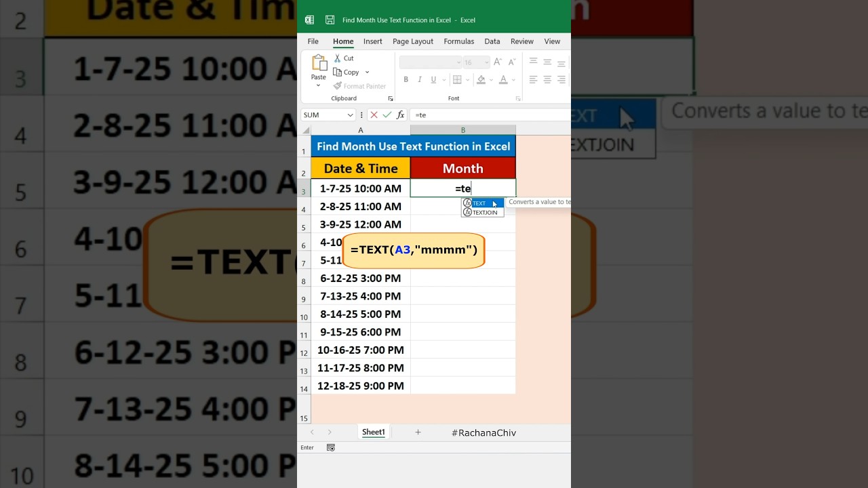This screenshot has width=868, height=488.
Task: Click in the formula bar showing =te
Action: (x=491, y=115)
